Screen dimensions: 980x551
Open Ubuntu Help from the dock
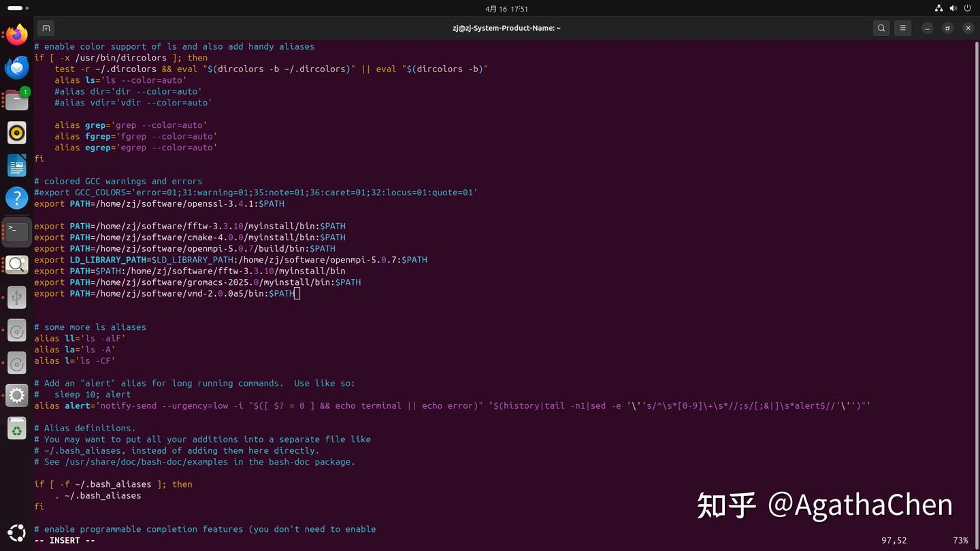pos(16,198)
